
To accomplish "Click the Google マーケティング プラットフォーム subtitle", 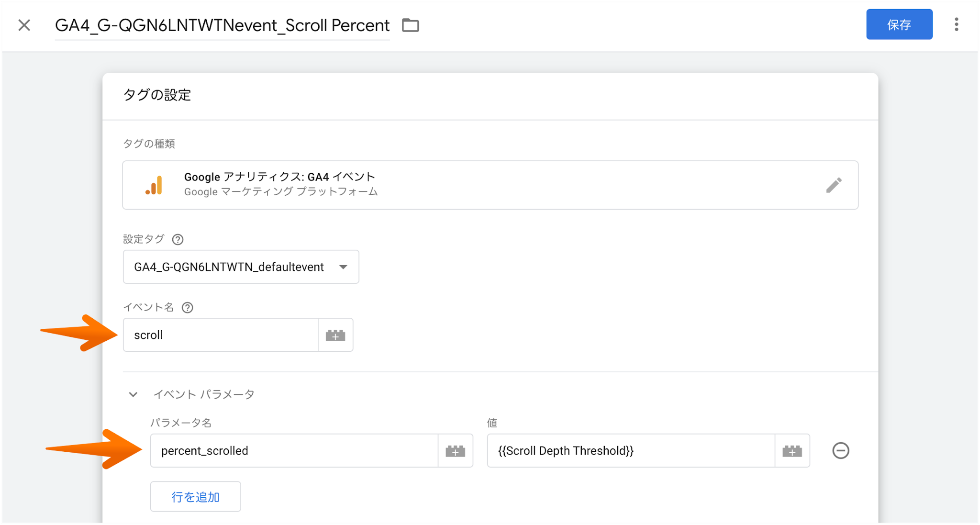I will [x=281, y=192].
